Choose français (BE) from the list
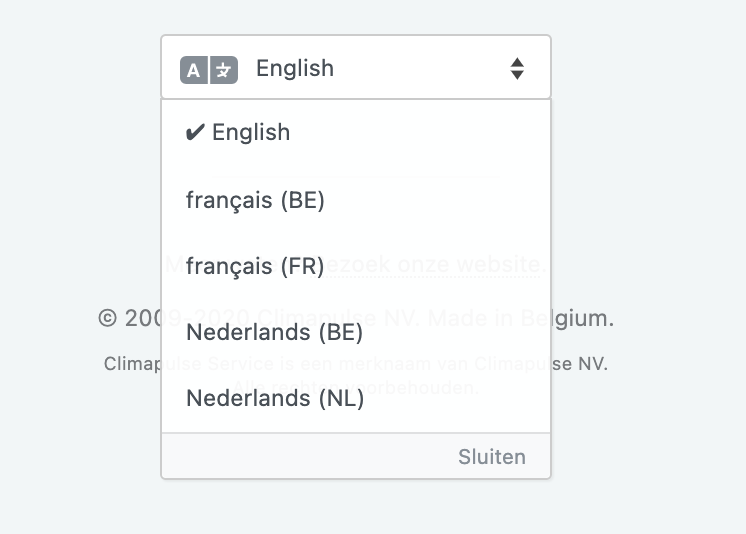746x534 pixels. [356, 200]
